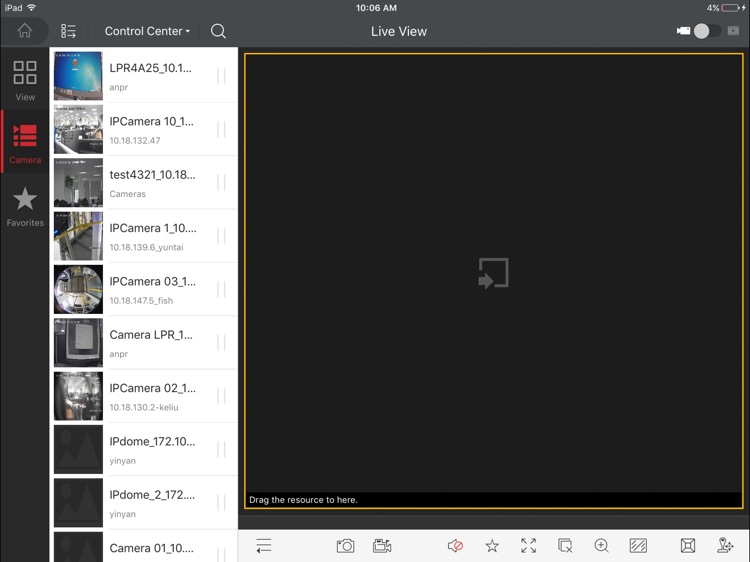Open fisheye expansion icon in toolbar

[x=688, y=546]
